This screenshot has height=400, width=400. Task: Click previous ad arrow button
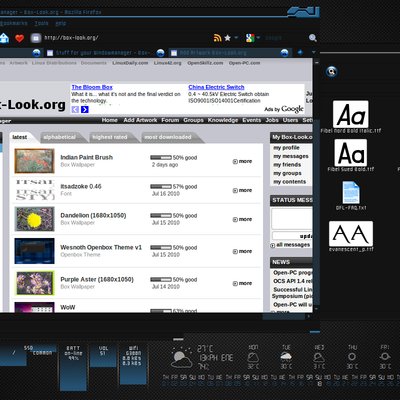(x=75, y=110)
